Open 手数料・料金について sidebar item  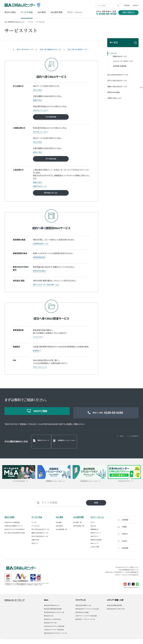click(115, 98)
